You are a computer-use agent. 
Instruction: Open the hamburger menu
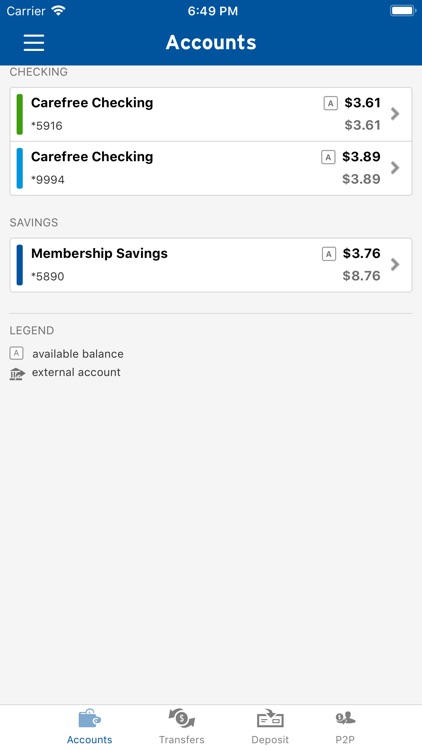(34, 43)
